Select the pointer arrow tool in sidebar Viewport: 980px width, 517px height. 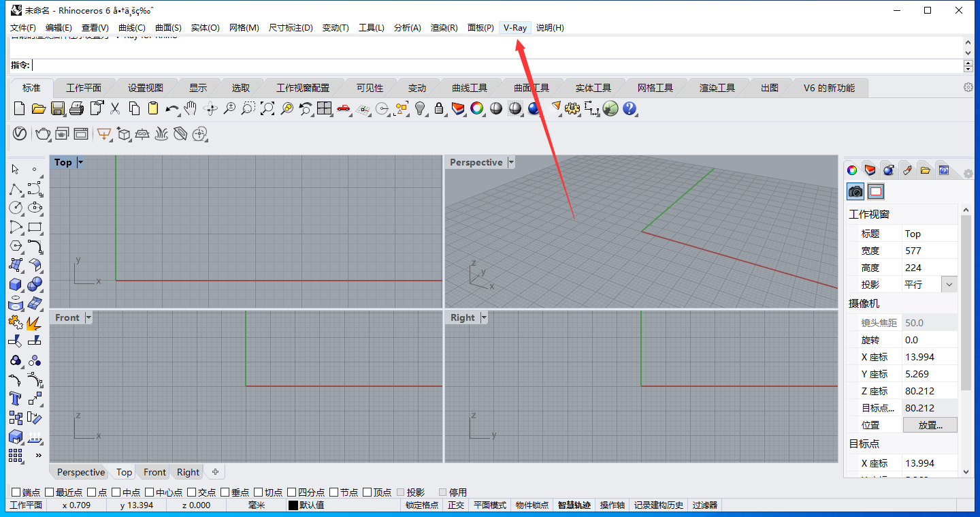[16, 169]
